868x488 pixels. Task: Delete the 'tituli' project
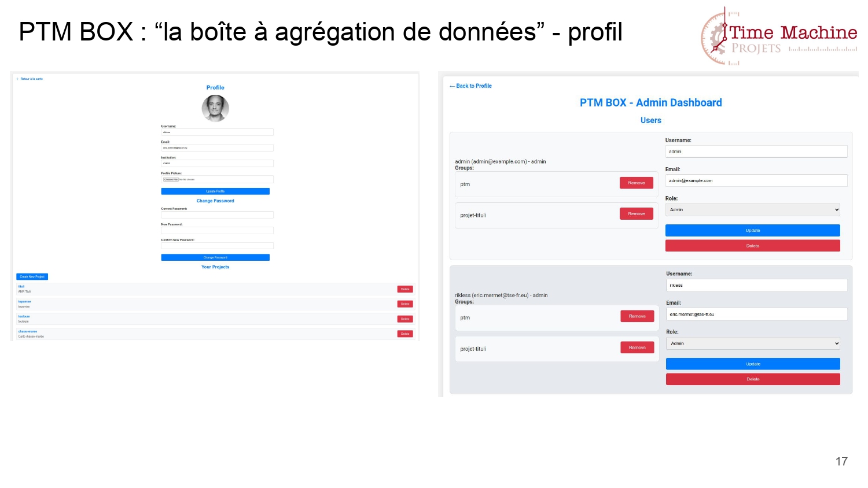[x=405, y=289]
